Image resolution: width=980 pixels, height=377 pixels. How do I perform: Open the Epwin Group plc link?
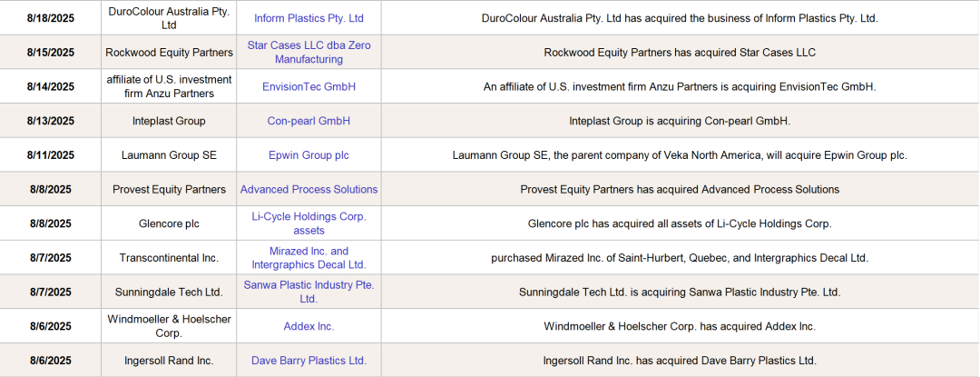click(309, 155)
